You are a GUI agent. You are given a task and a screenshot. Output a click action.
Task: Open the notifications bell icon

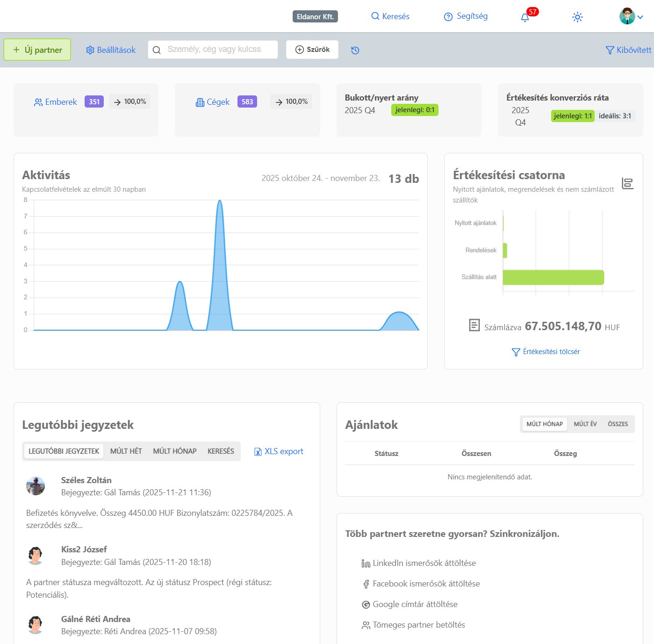point(525,18)
